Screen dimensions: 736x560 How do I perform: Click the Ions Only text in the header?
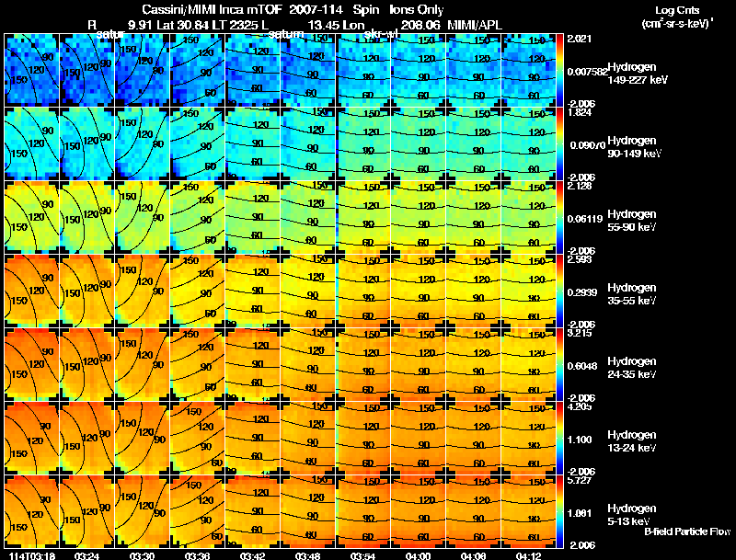coord(417,9)
